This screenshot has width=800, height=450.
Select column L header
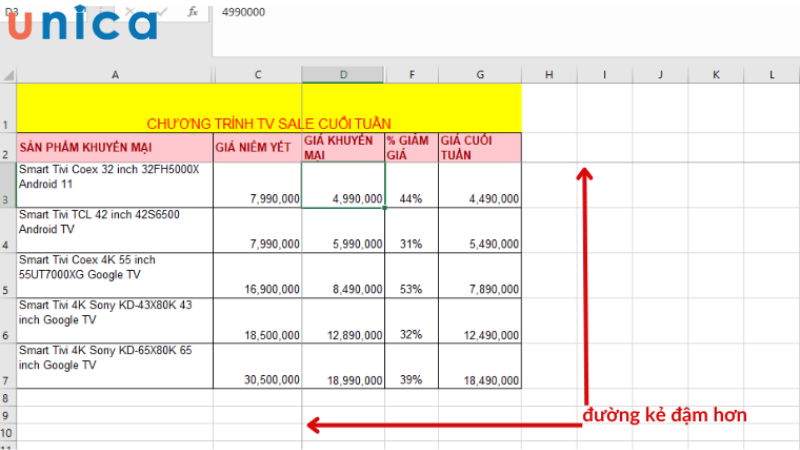pos(772,75)
